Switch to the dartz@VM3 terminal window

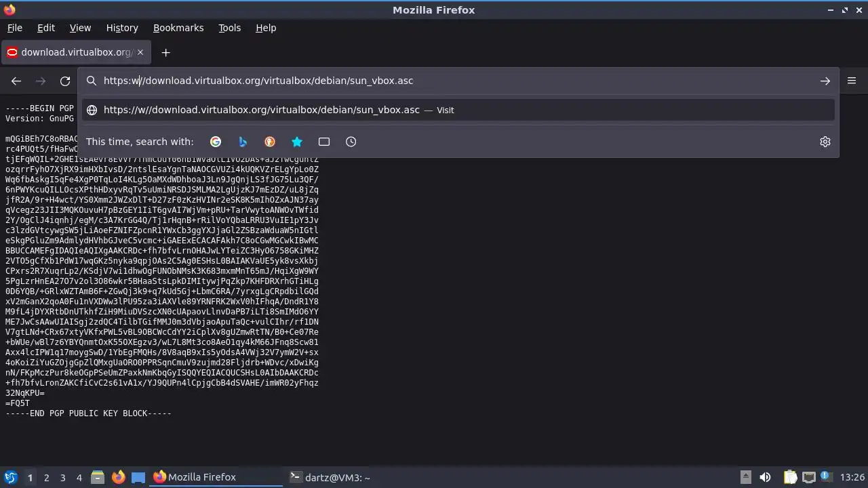(x=352, y=477)
